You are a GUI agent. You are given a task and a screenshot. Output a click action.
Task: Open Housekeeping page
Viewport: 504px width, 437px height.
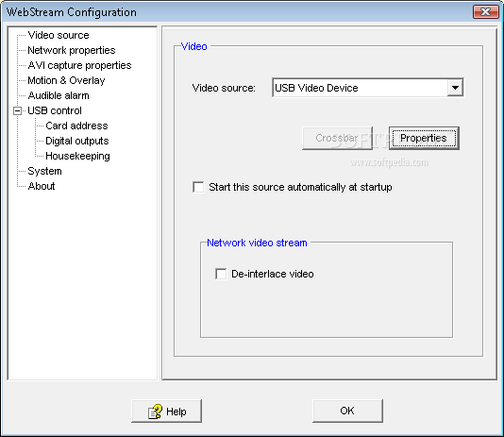pos(77,156)
